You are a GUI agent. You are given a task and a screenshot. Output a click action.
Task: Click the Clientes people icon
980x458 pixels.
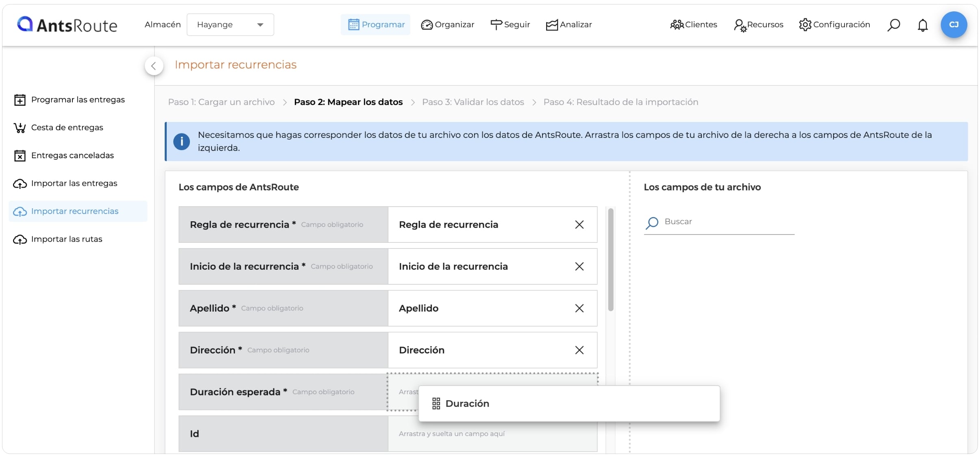tap(677, 25)
